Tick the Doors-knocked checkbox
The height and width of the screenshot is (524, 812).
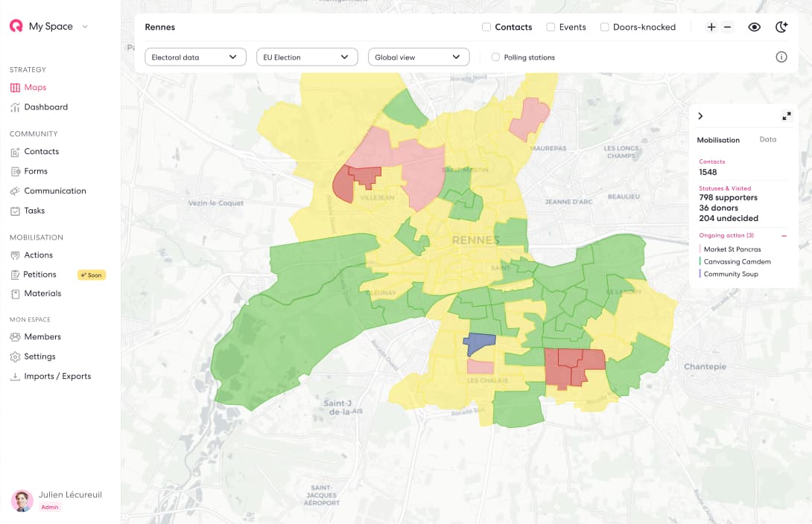(x=604, y=27)
